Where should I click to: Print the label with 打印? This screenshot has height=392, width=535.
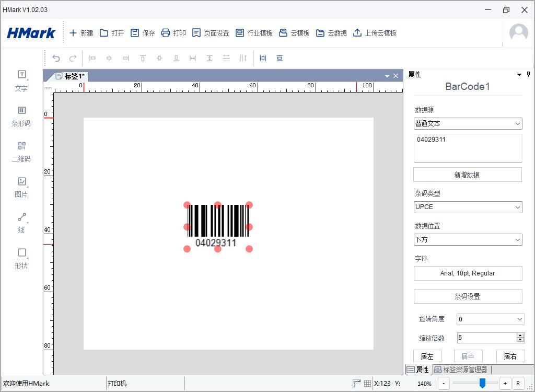[x=173, y=33]
